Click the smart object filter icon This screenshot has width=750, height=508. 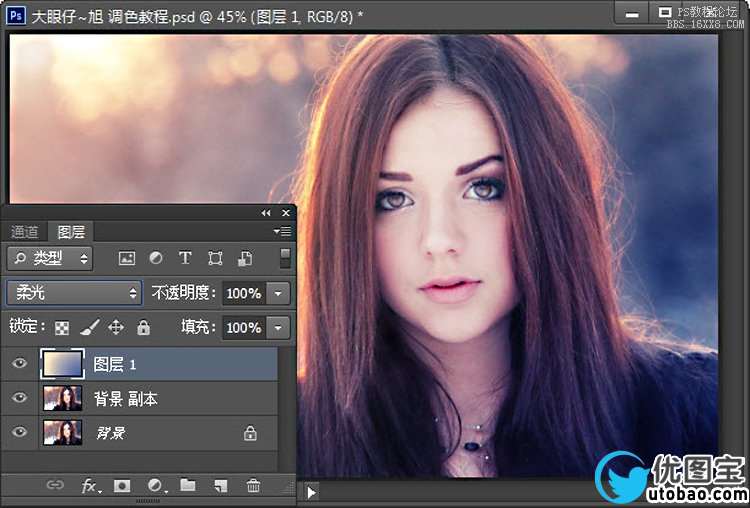(x=245, y=258)
